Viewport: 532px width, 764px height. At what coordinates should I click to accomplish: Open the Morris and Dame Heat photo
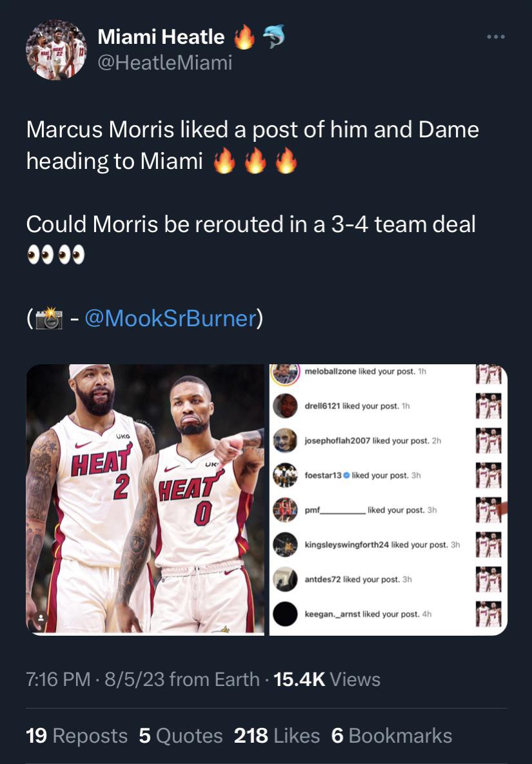click(145, 500)
